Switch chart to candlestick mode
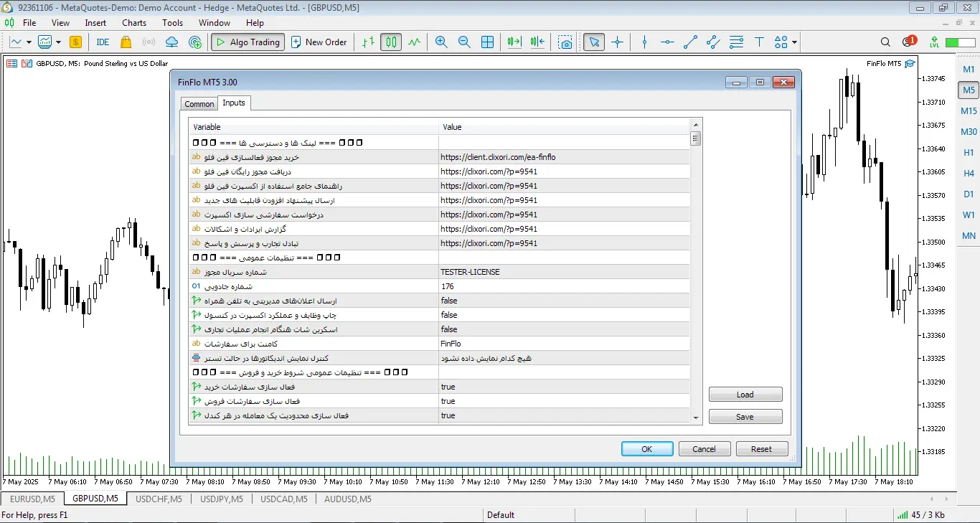This screenshot has width=980, height=523. pyautogui.click(x=391, y=42)
